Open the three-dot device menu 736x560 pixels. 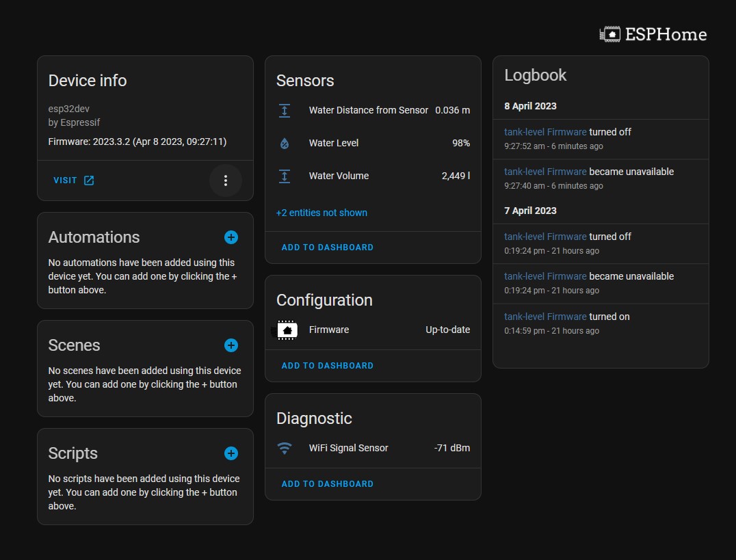[226, 181]
